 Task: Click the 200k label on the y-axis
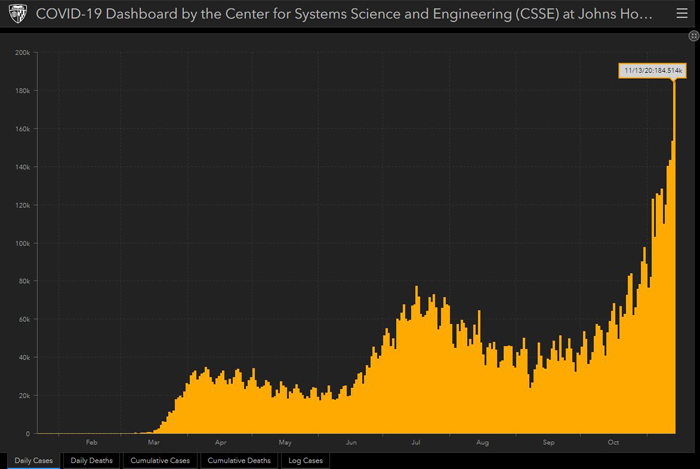22,52
